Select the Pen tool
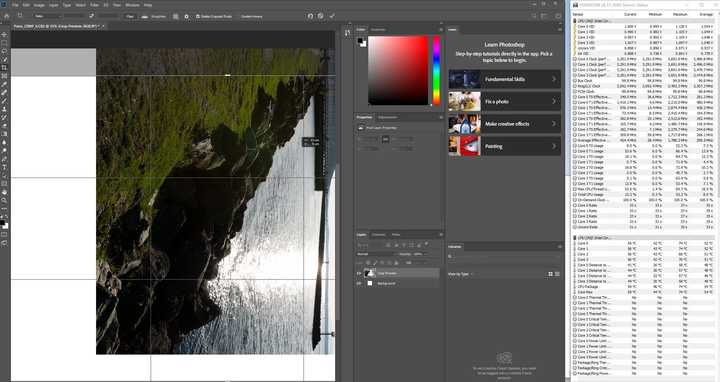The image size is (720, 382). [x=4, y=159]
